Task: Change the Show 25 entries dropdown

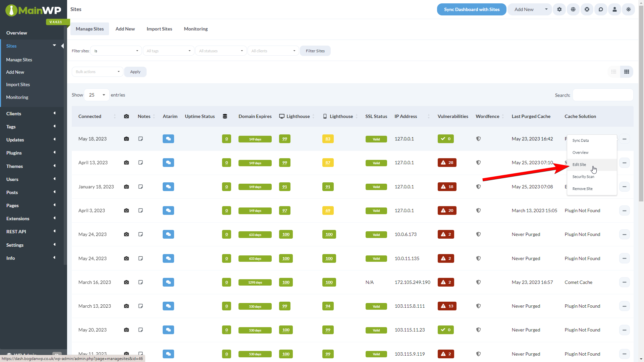Action: pyautogui.click(x=96, y=95)
